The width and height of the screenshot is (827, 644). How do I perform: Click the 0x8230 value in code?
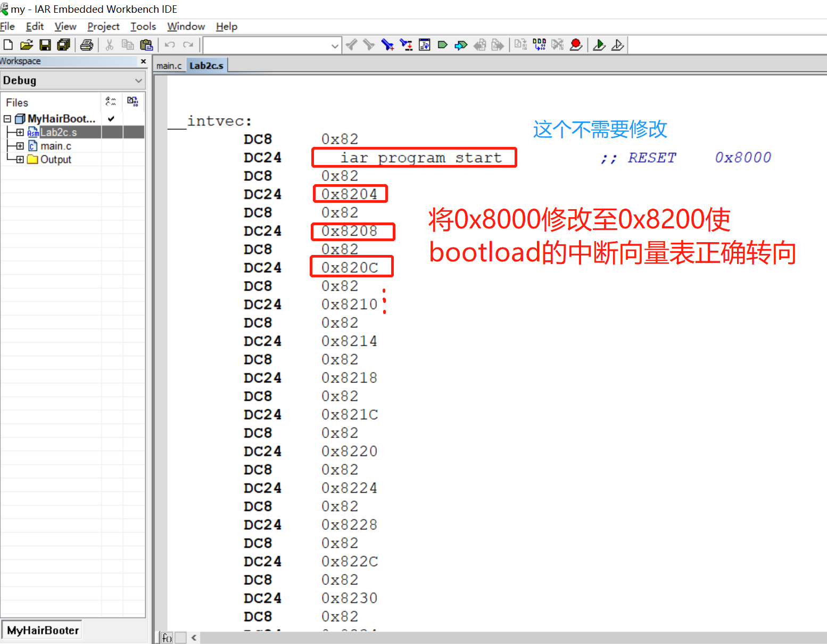pyautogui.click(x=349, y=598)
